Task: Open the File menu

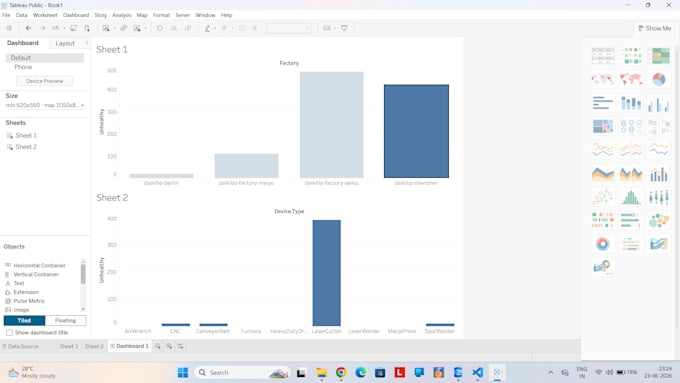Action: 6,15
